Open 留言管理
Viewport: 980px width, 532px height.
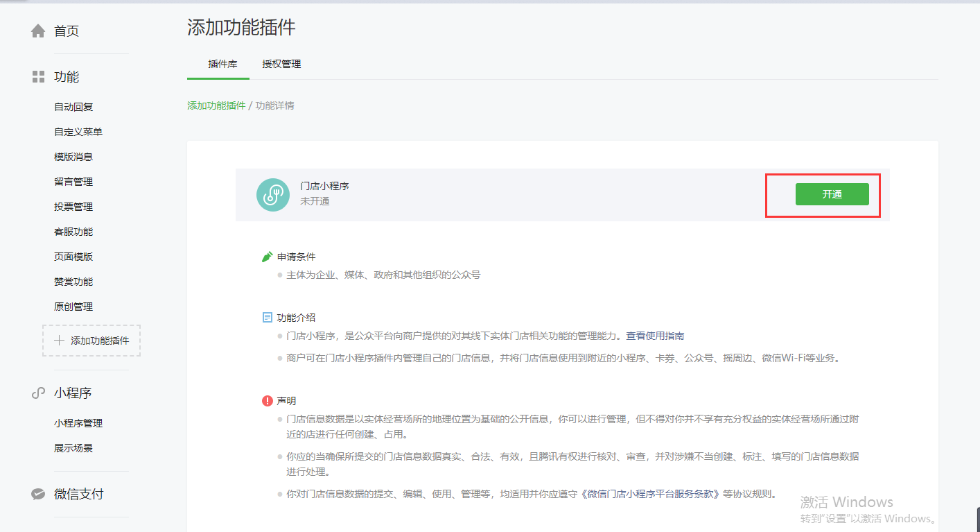tap(73, 182)
